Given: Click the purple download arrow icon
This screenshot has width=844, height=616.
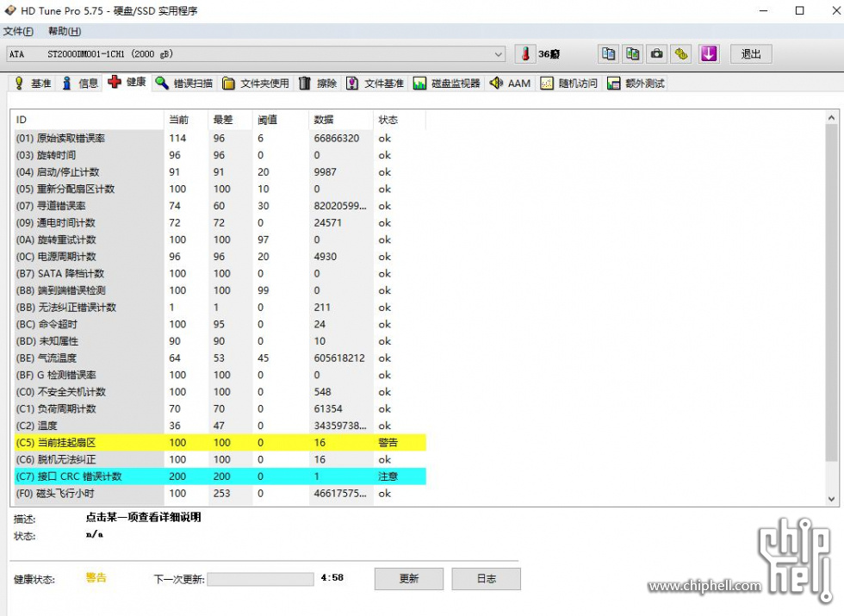Looking at the screenshot, I should [708, 53].
